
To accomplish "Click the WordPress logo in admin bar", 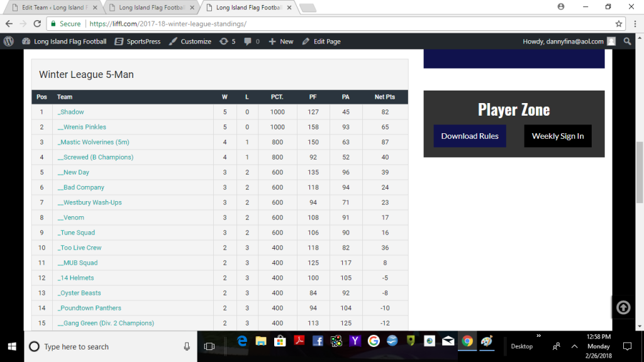I will click(8, 41).
